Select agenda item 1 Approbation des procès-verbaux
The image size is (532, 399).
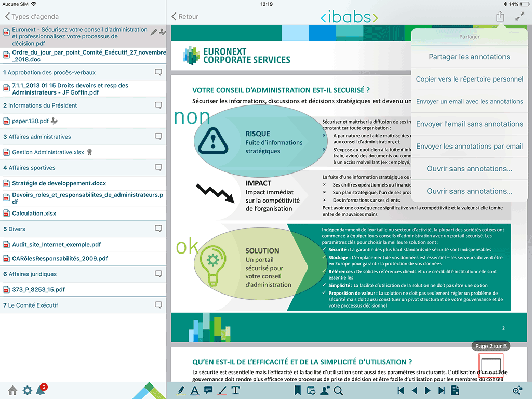point(83,72)
